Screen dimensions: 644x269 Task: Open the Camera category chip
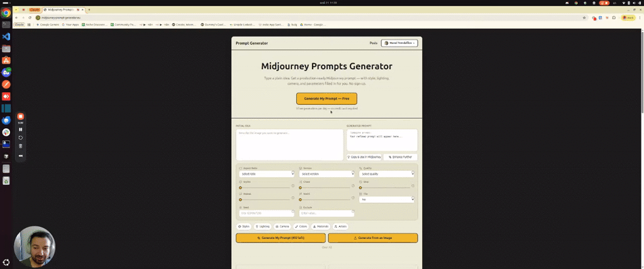click(x=282, y=226)
